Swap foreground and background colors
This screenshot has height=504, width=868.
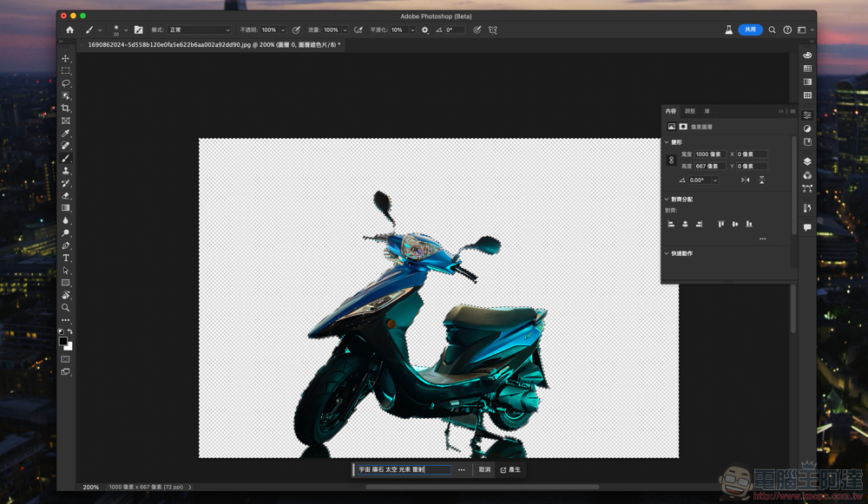click(69, 331)
